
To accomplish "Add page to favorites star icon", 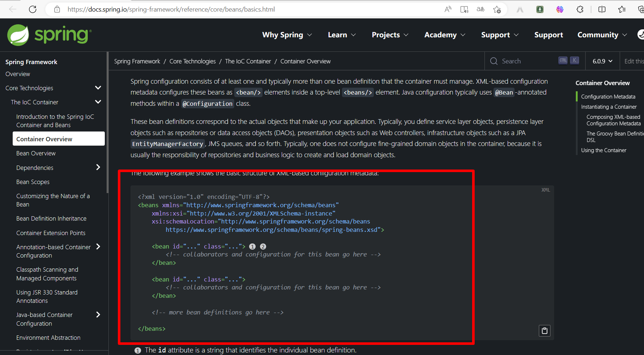I will pos(497,9).
